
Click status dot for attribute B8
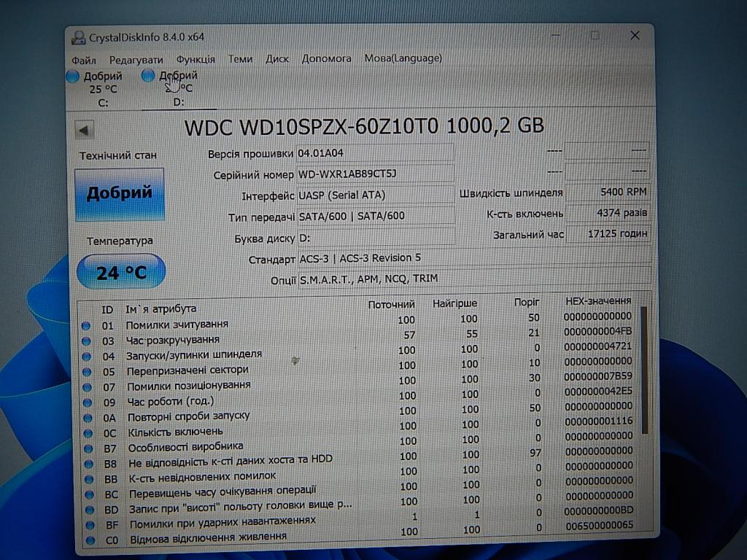(x=88, y=463)
